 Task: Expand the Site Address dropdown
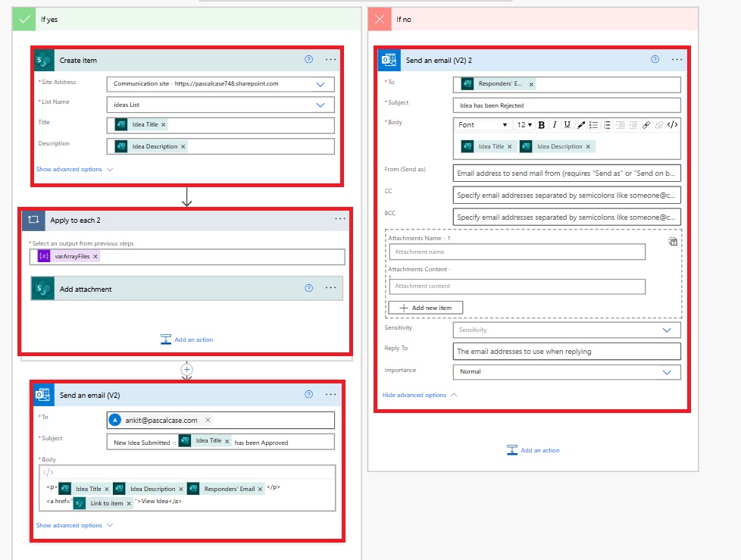[320, 84]
